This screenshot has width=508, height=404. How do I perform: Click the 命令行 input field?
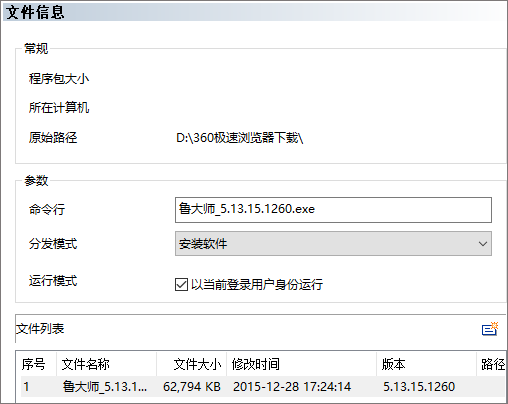[x=333, y=210]
